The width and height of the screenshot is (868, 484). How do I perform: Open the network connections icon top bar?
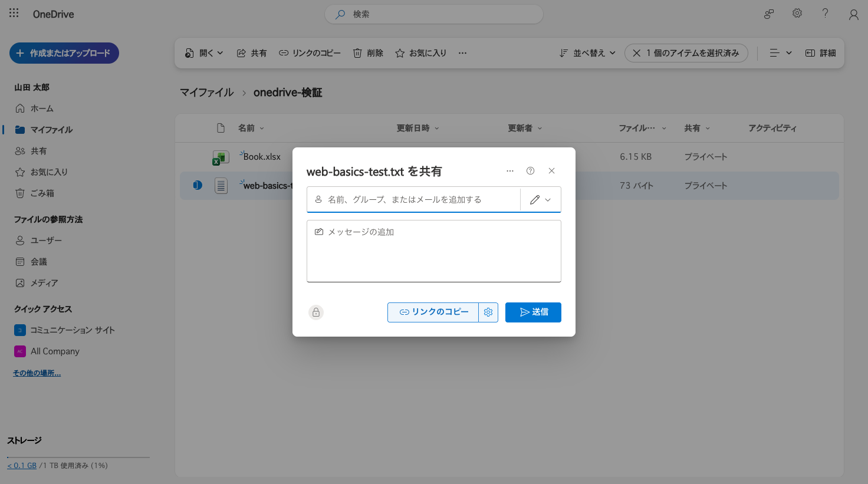coord(769,14)
